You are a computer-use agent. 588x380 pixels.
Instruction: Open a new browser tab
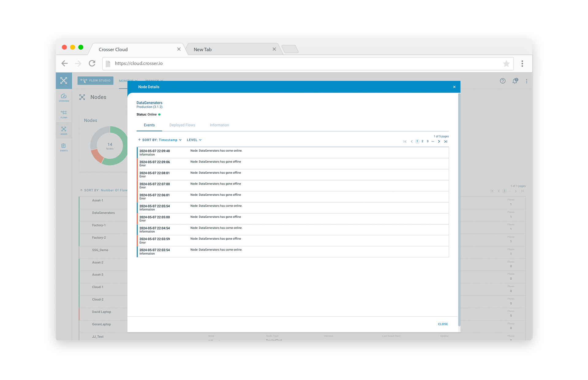click(x=290, y=49)
